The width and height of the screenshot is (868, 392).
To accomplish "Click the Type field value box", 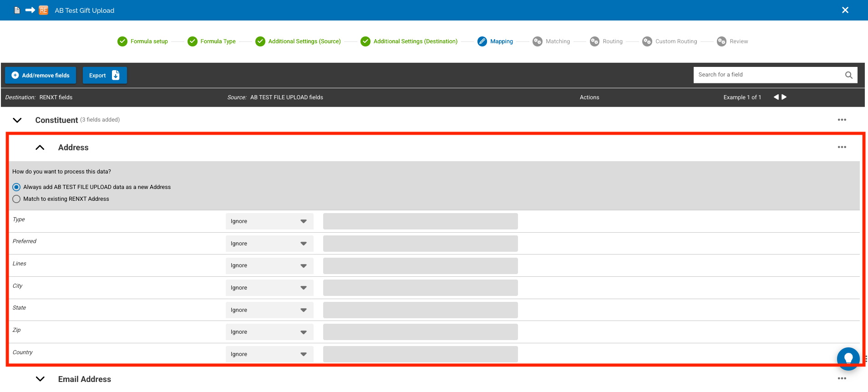I will 421,221.
